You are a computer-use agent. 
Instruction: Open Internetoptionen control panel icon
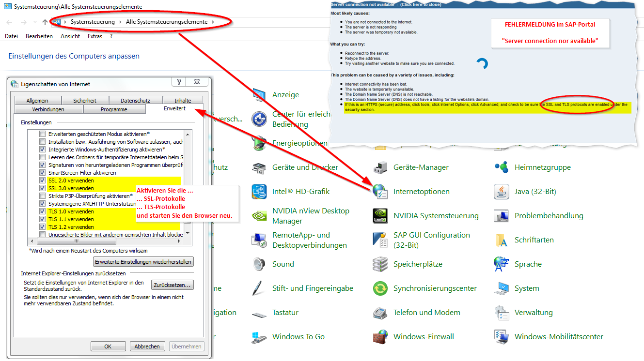(380, 192)
